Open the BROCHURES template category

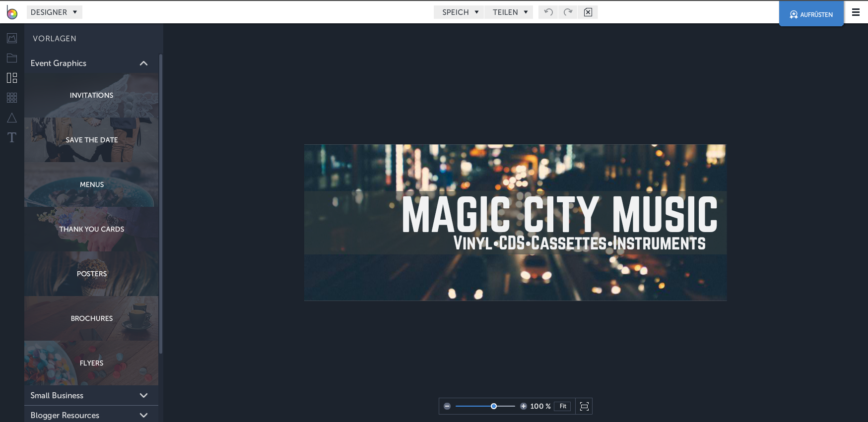pyautogui.click(x=91, y=318)
